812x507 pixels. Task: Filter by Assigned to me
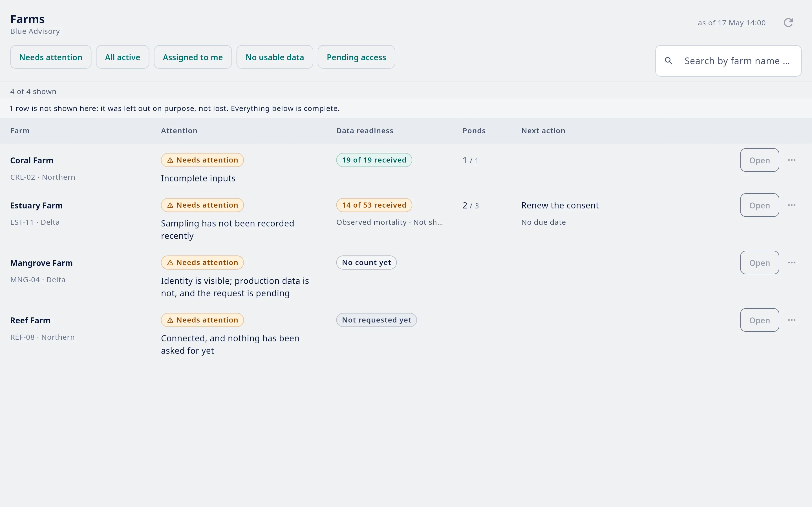click(193, 57)
